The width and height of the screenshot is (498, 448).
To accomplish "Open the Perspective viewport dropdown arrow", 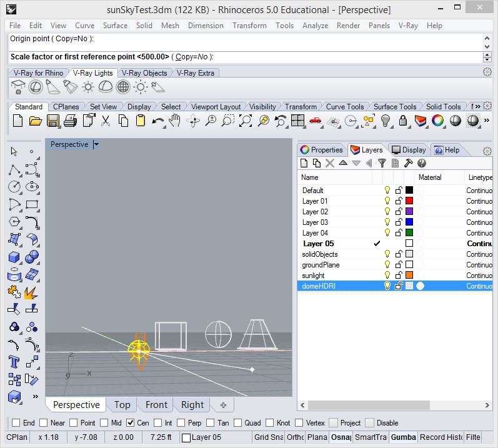I will 96,144.
